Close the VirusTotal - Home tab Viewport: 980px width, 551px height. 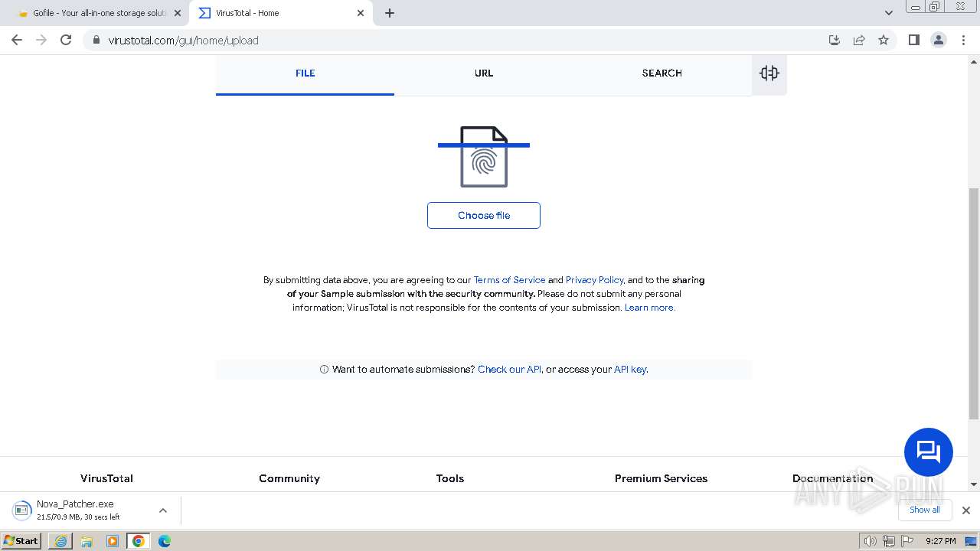(x=361, y=13)
